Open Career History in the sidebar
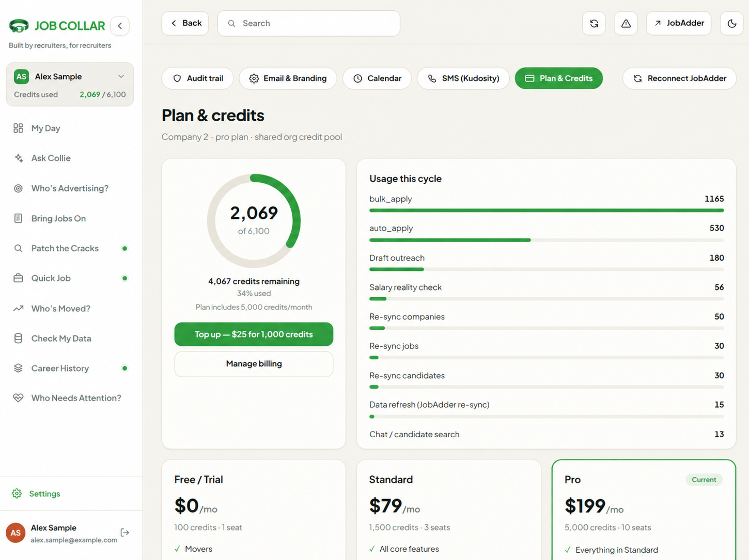 point(71,368)
